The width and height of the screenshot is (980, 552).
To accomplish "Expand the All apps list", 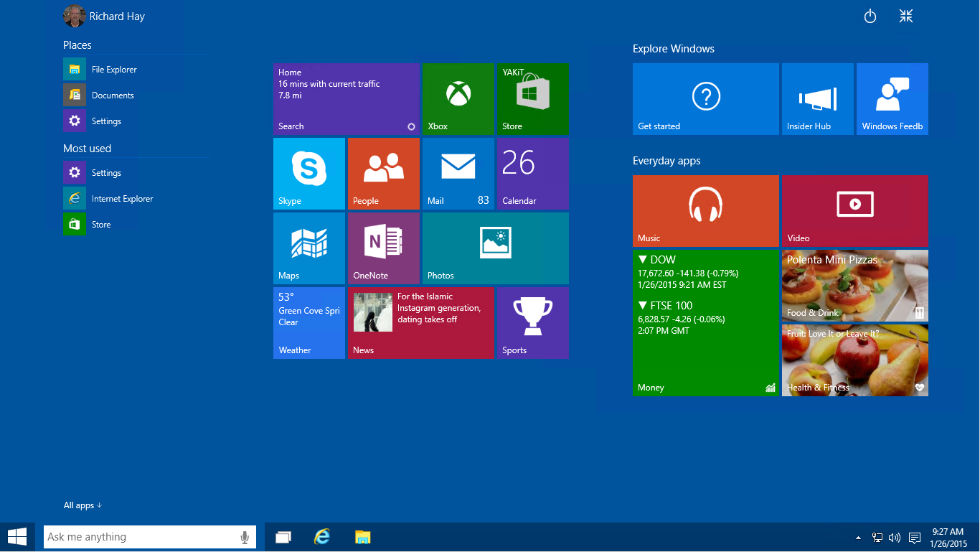I will pos(83,505).
